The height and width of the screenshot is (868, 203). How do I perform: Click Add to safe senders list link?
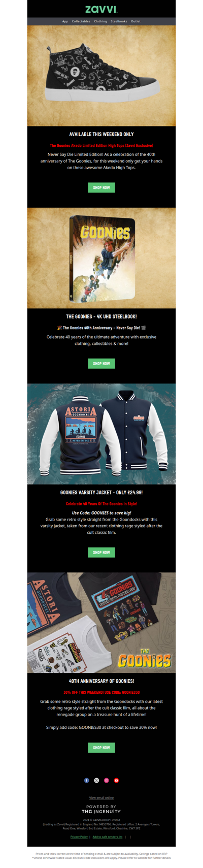[x=108, y=837]
